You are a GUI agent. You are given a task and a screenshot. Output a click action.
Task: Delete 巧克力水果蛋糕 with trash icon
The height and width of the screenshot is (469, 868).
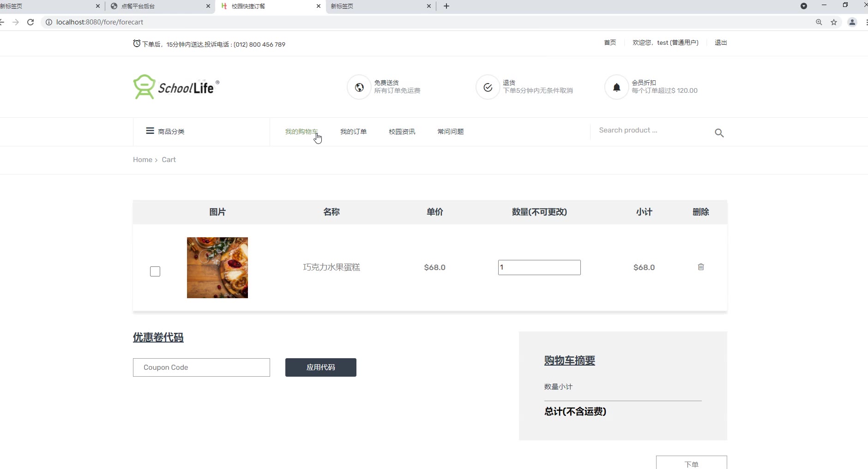701,267
